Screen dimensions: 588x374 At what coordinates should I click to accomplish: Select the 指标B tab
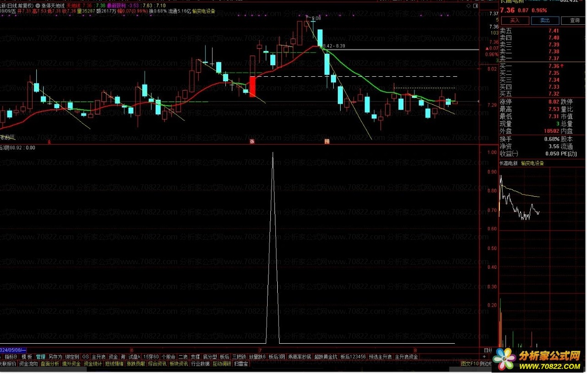[x=11, y=357]
